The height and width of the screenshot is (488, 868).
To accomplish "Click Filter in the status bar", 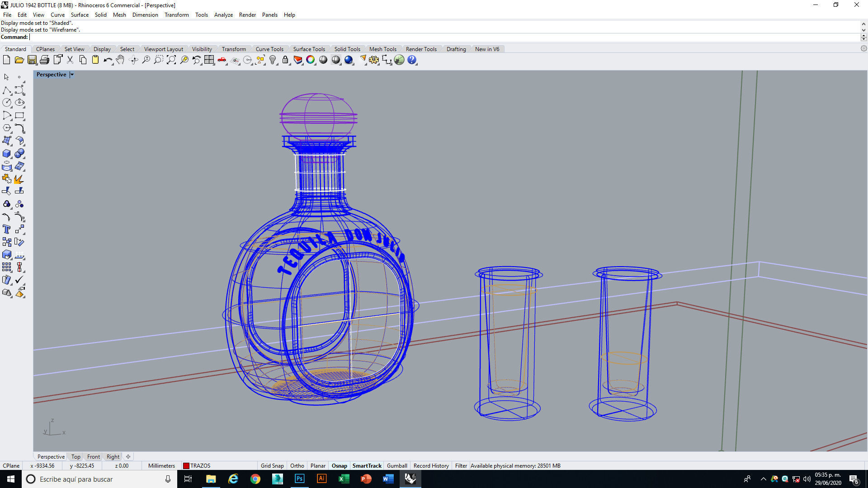I will (461, 465).
